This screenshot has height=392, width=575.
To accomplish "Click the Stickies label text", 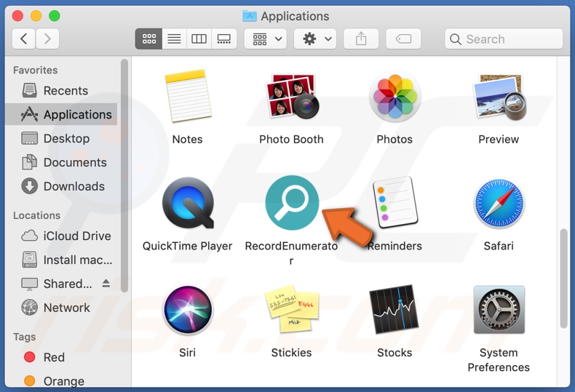I will pyautogui.click(x=292, y=353).
